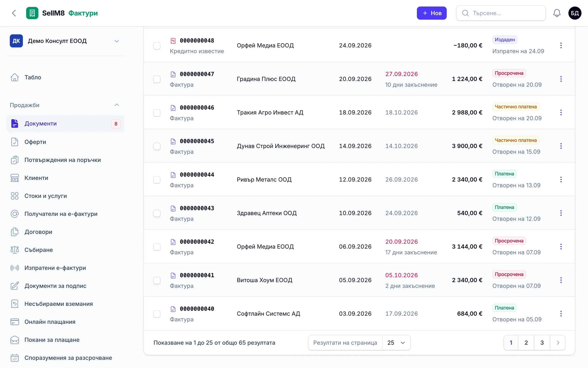Screen dimensions: 588x368
Task: Tick the checkbox for invoice 0000000047
Action: (x=157, y=79)
